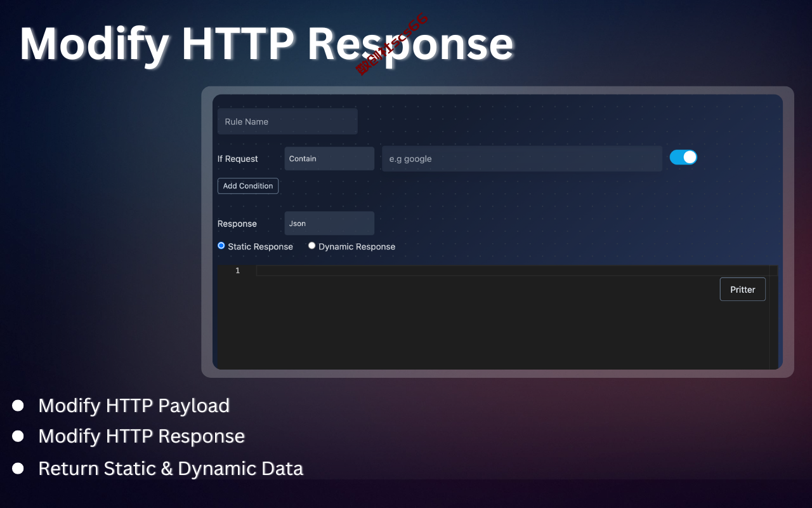Toggle the blue request condition switch

[683, 157]
